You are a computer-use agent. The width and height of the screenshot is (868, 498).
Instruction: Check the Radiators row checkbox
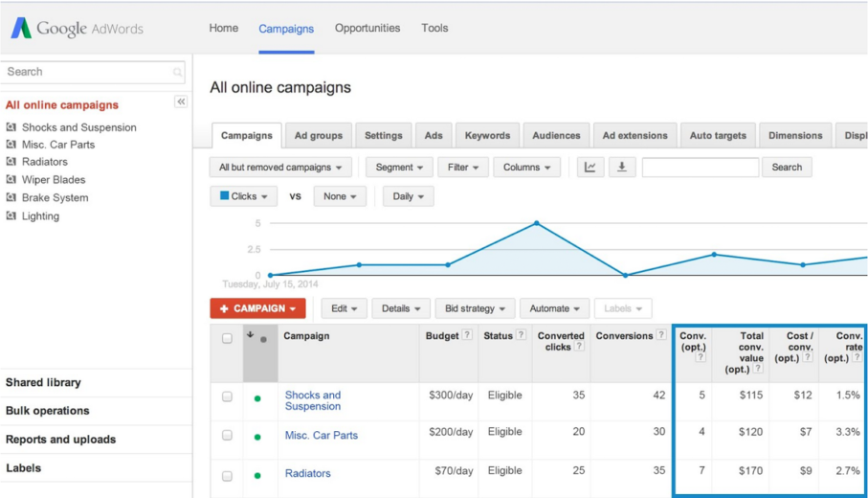point(227,476)
